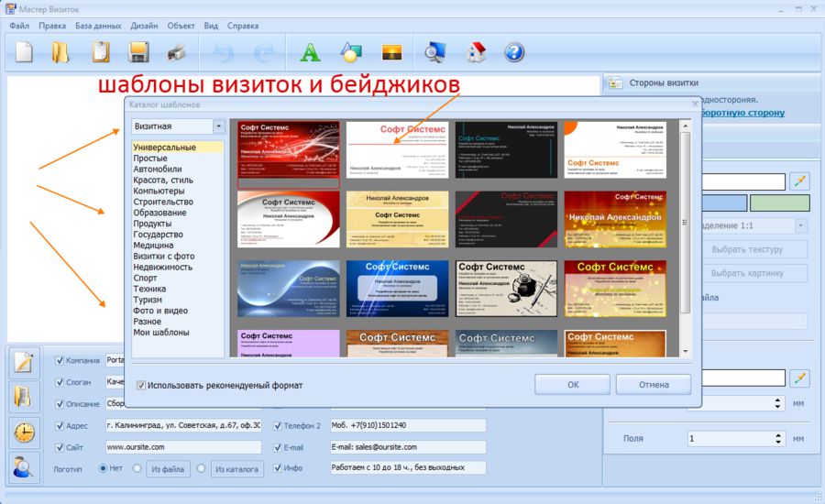
Task: Open the Объект menu
Action: [181, 26]
